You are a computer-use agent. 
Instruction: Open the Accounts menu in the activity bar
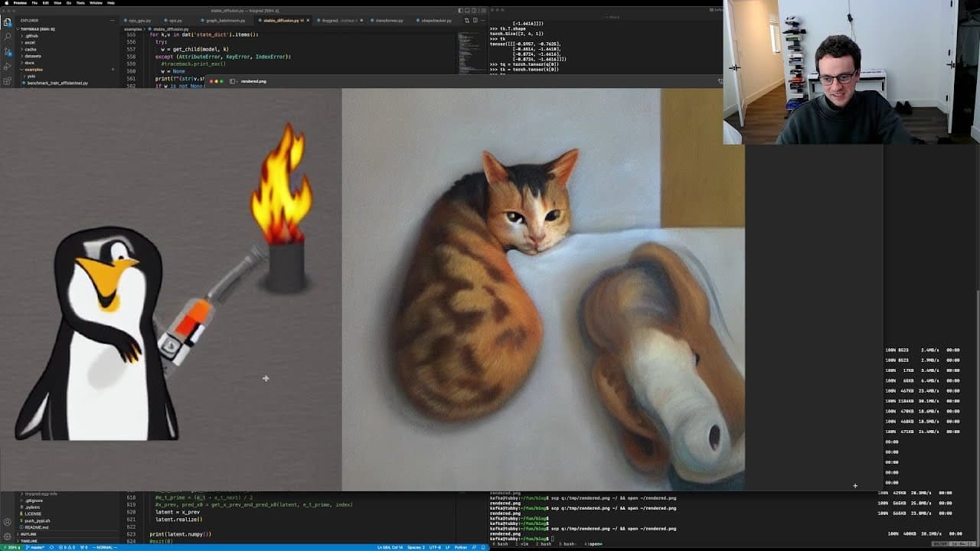[8, 523]
